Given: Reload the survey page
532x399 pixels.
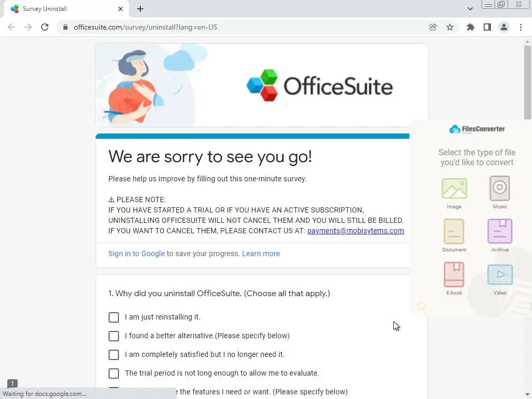Looking at the screenshot, I should point(45,27).
